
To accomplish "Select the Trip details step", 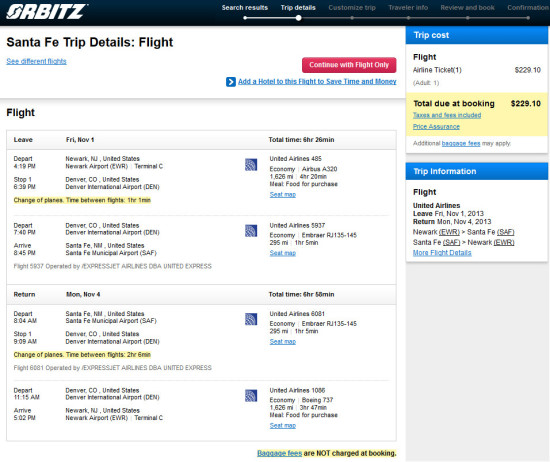I will 298,8.
